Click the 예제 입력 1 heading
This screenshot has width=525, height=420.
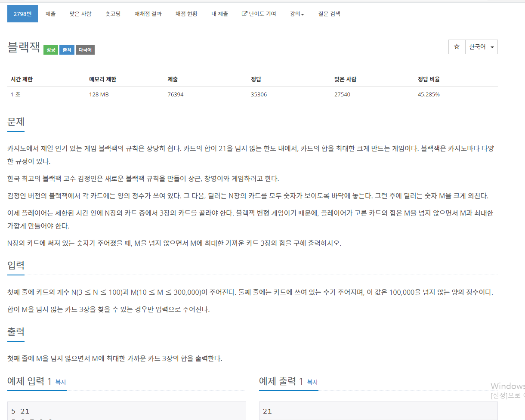coord(30,381)
